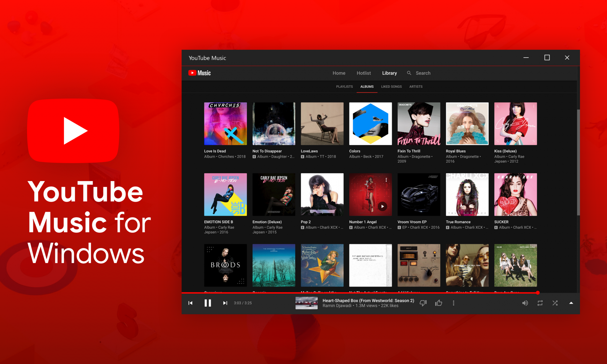
Task: Open the Not To Disappear album cover
Action: (274, 124)
